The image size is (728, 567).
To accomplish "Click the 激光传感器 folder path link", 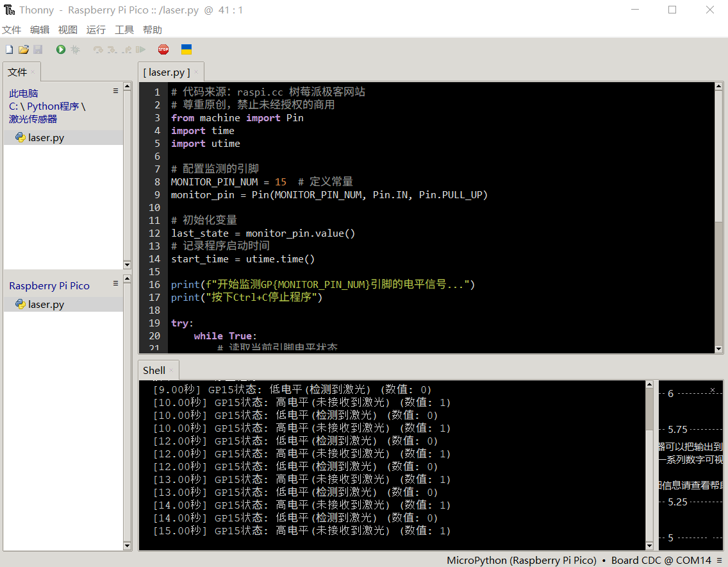I will point(33,119).
